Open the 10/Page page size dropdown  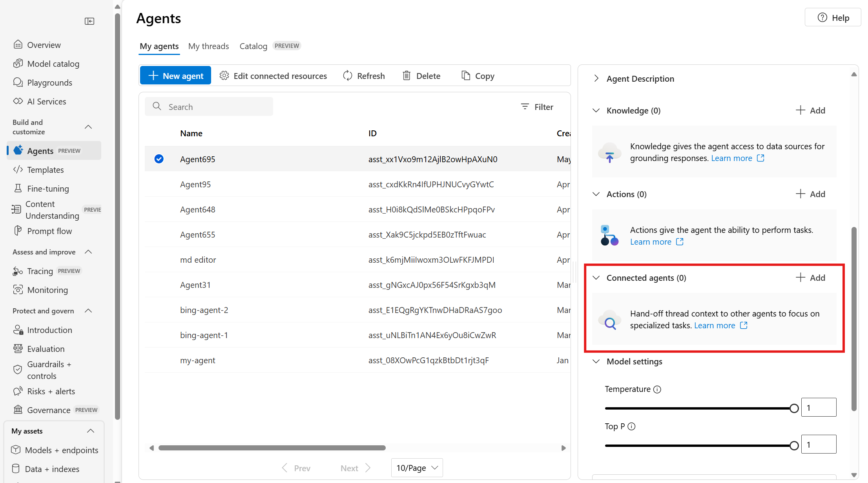tap(417, 468)
